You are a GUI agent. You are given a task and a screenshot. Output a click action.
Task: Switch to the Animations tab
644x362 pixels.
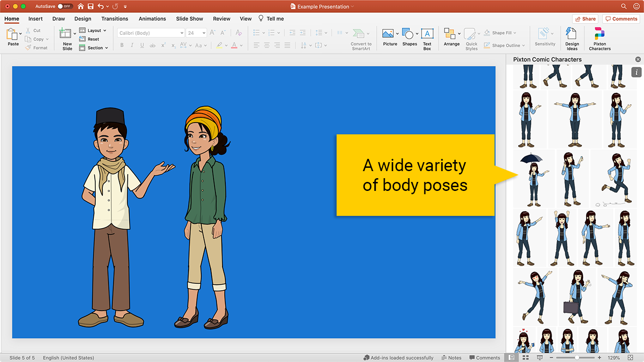(x=152, y=19)
